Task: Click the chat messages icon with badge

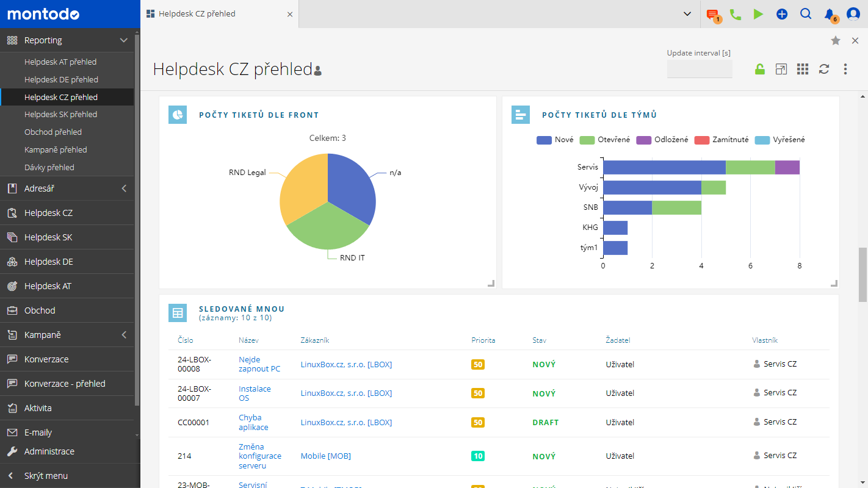Action: (712, 15)
